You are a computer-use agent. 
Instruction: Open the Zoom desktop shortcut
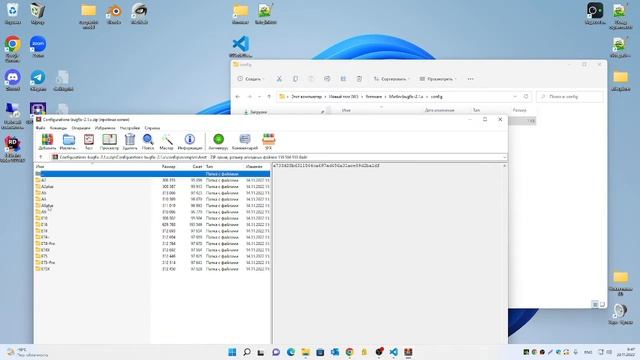(x=38, y=46)
